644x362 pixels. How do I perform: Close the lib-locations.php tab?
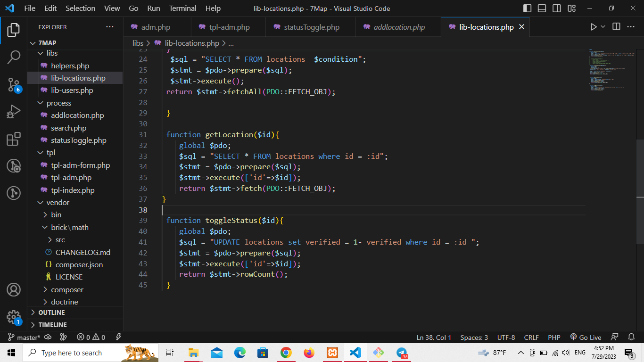coord(521,27)
